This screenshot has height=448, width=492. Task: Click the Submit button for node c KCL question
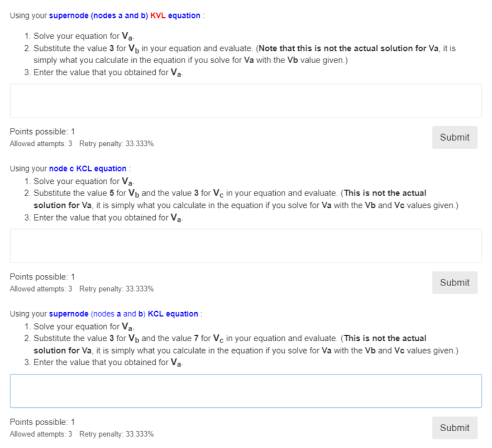point(455,282)
